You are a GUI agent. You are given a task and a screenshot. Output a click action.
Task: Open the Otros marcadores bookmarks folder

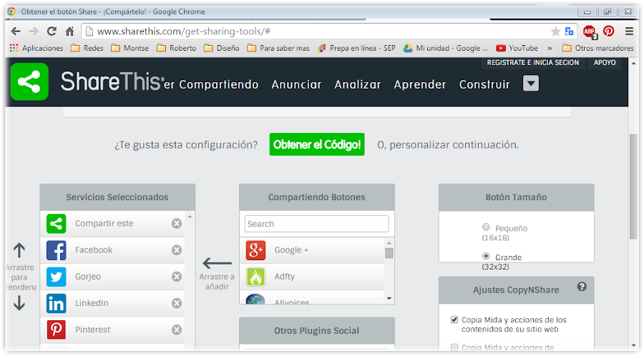coord(598,49)
